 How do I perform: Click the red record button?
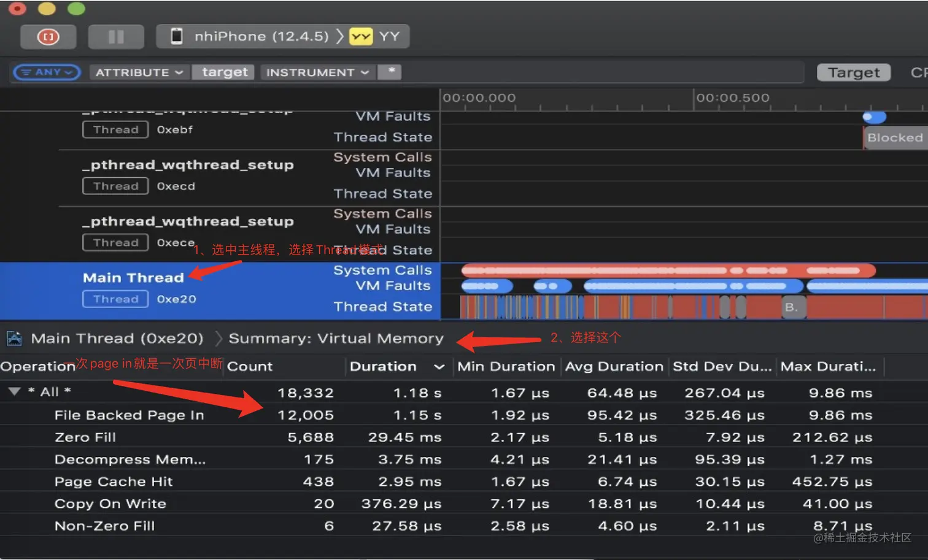[x=48, y=37]
